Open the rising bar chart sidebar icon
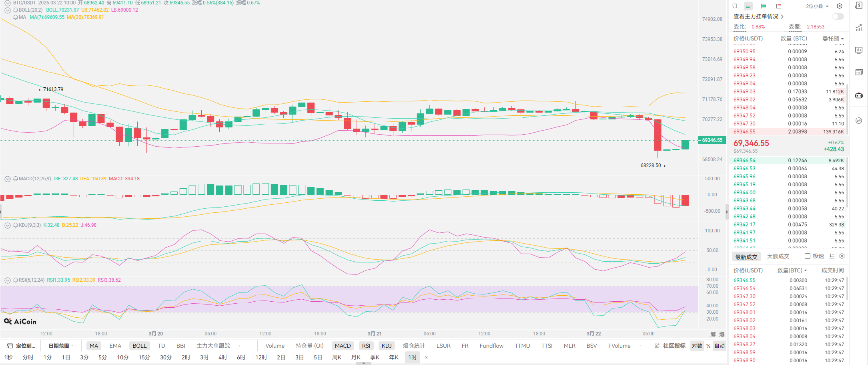Image resolution: width=868 pixels, height=365 pixels. 858,28
